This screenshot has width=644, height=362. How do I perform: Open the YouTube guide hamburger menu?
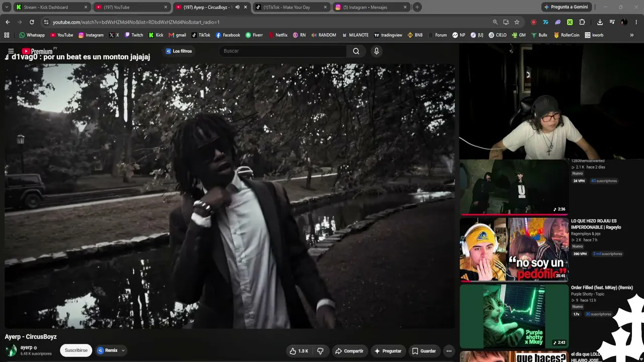(x=11, y=51)
